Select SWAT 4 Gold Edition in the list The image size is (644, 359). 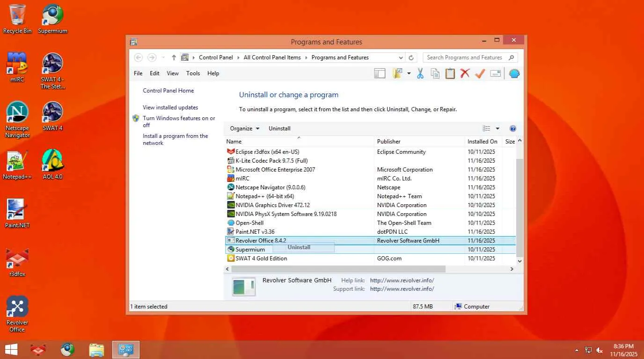coord(370,258)
